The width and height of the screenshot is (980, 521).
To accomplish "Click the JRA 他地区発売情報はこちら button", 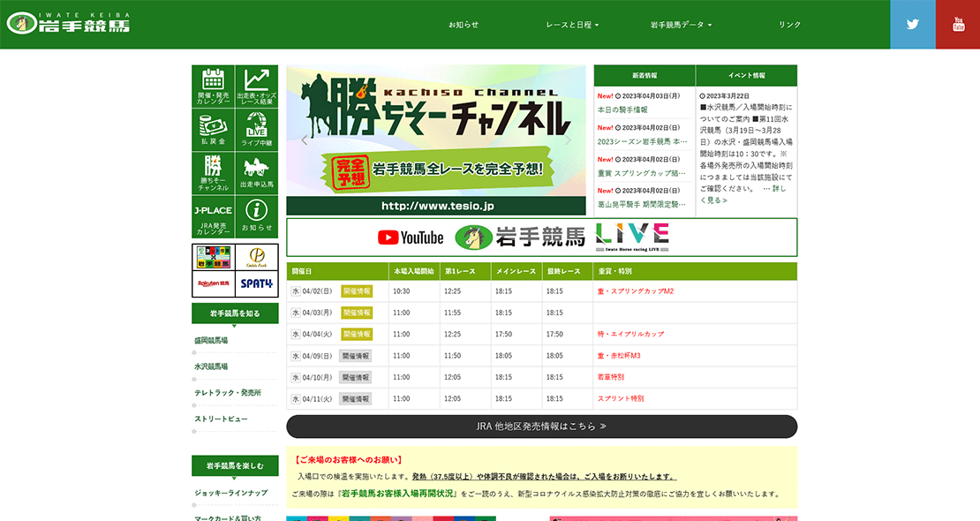I will click(x=542, y=427).
